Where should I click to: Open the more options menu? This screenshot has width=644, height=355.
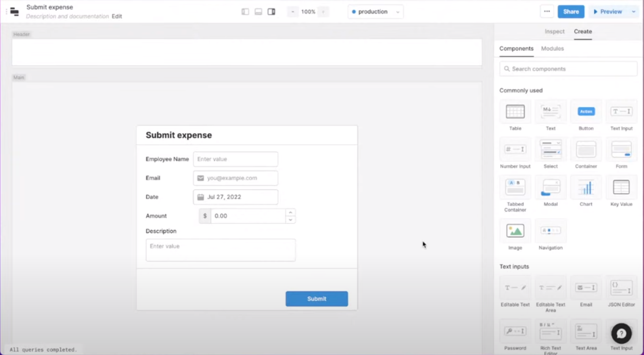coord(547,11)
